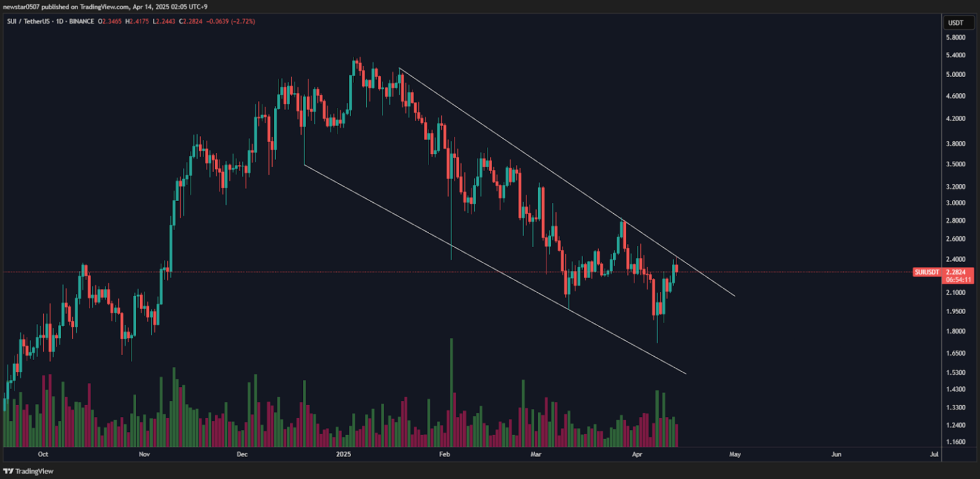Viewport: 980px width, 479px height.
Task: Click the high value H2.4175 in legend
Action: click(x=137, y=21)
